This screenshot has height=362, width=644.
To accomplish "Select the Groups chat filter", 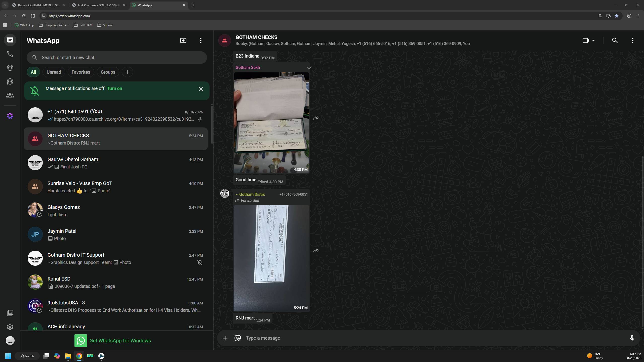I will 108,72.
